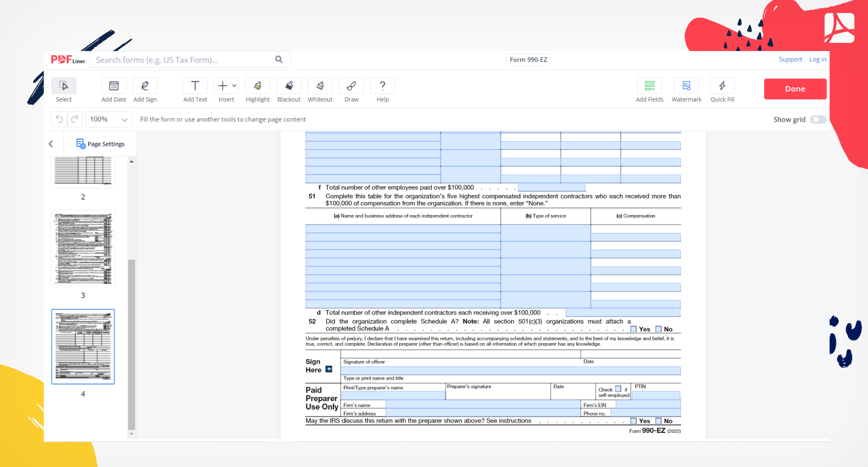This screenshot has height=467, width=868.
Task: Choose the Add Text tool
Action: pyautogui.click(x=195, y=86)
